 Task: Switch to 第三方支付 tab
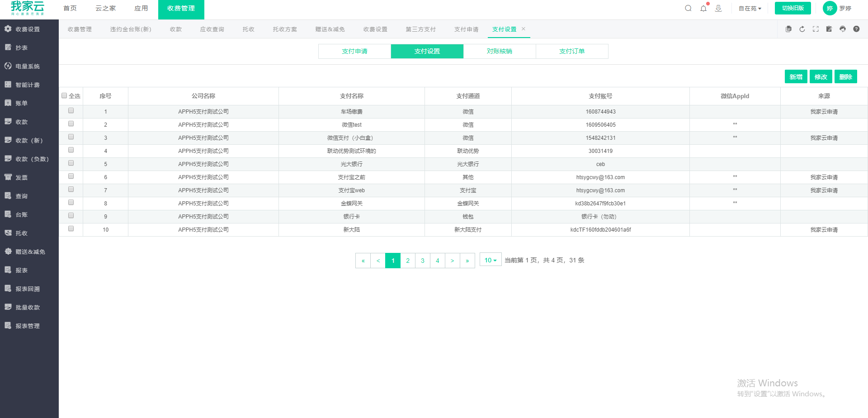click(x=421, y=29)
